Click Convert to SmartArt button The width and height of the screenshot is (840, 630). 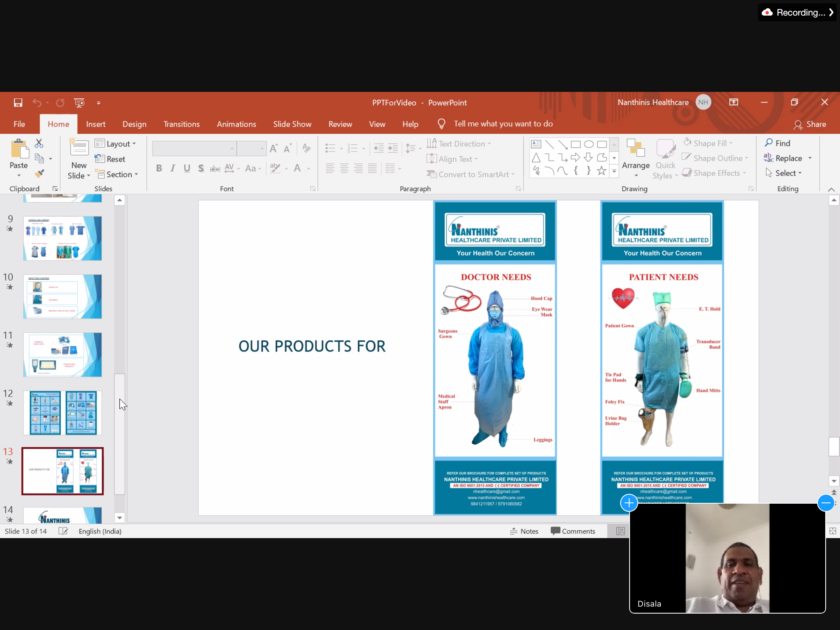(470, 174)
